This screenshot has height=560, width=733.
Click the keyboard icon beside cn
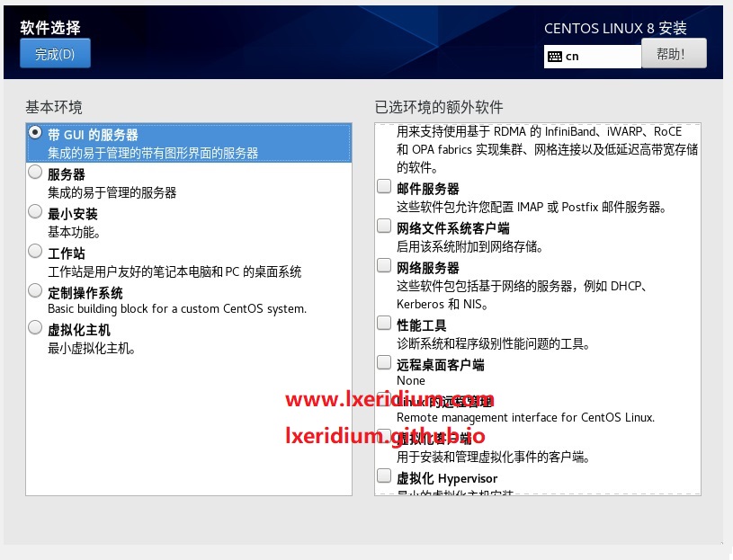click(555, 57)
